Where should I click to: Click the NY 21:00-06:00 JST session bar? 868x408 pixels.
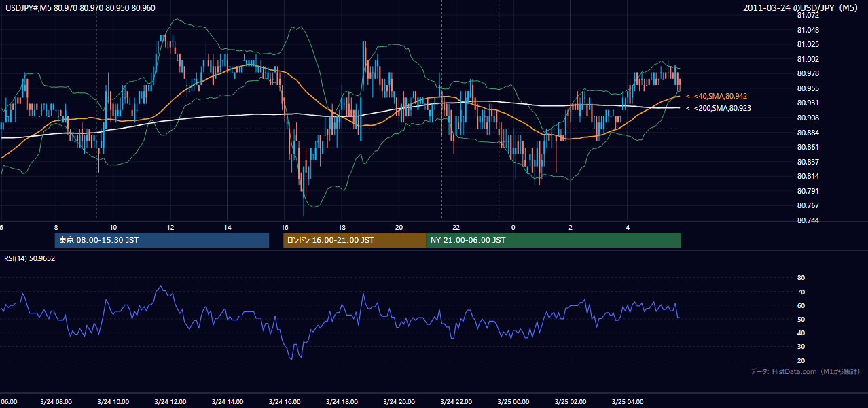pos(554,240)
